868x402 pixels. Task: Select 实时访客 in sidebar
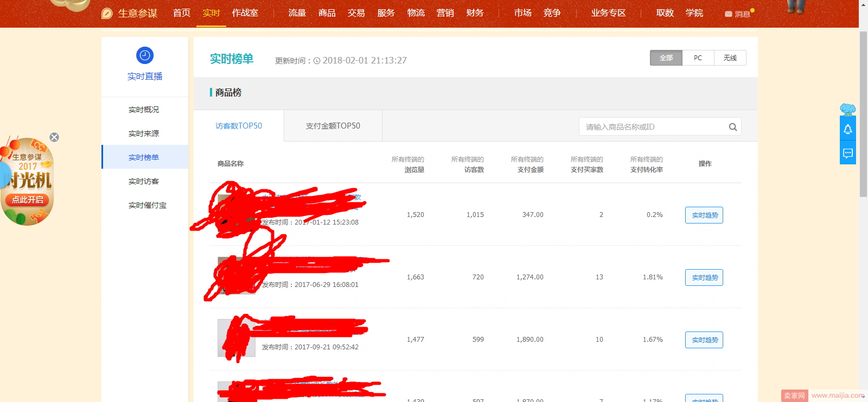click(x=144, y=181)
